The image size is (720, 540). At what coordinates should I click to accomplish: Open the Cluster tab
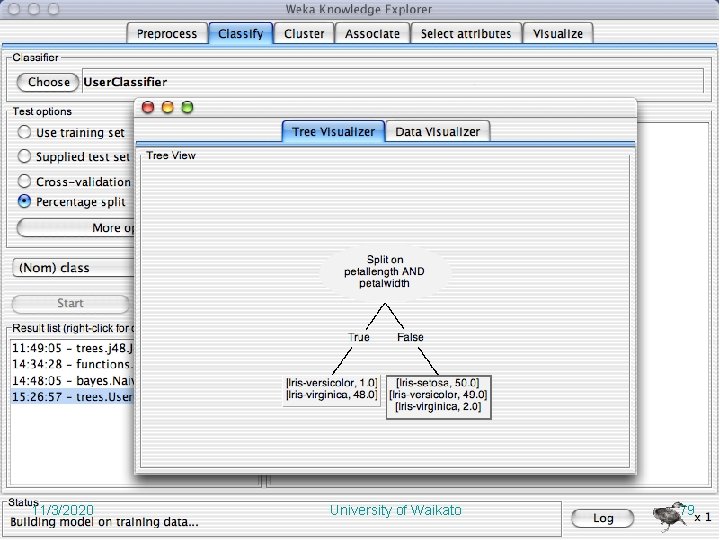pyautogui.click(x=304, y=34)
